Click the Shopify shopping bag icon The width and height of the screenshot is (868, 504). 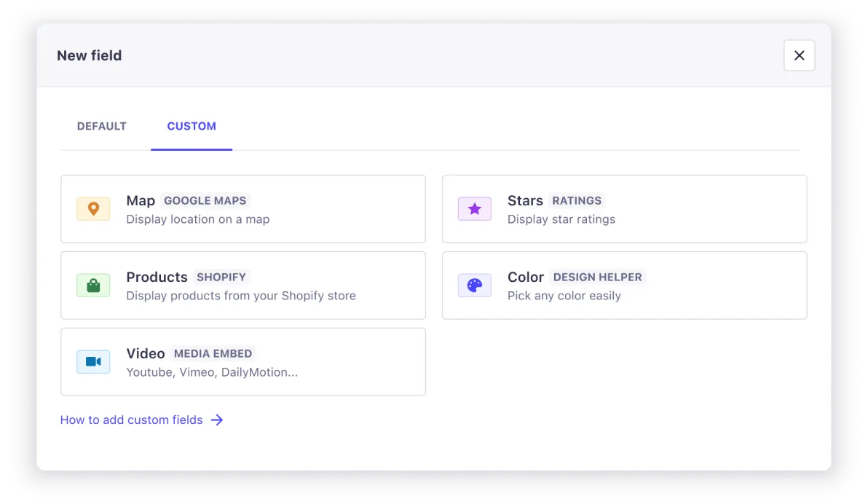[x=93, y=285]
